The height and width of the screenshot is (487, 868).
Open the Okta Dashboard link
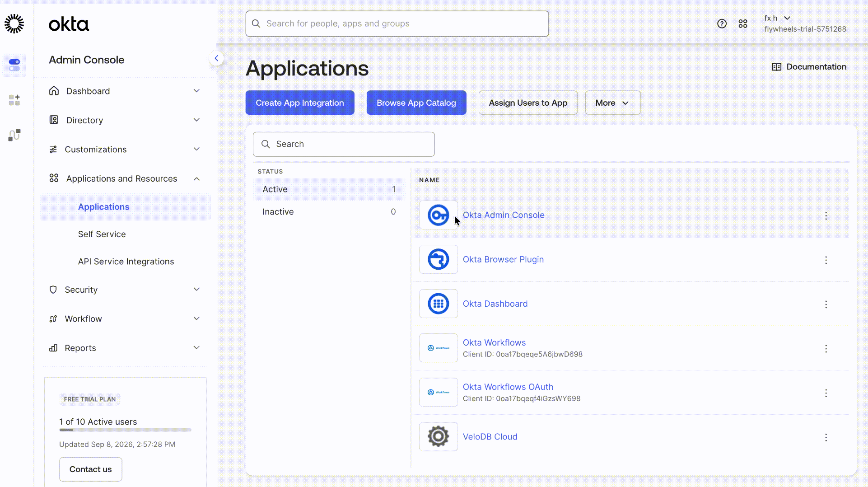click(495, 304)
